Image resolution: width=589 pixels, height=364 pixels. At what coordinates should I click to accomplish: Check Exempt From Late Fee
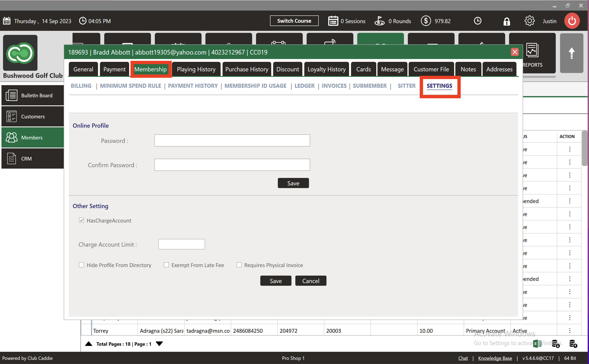[166, 265]
